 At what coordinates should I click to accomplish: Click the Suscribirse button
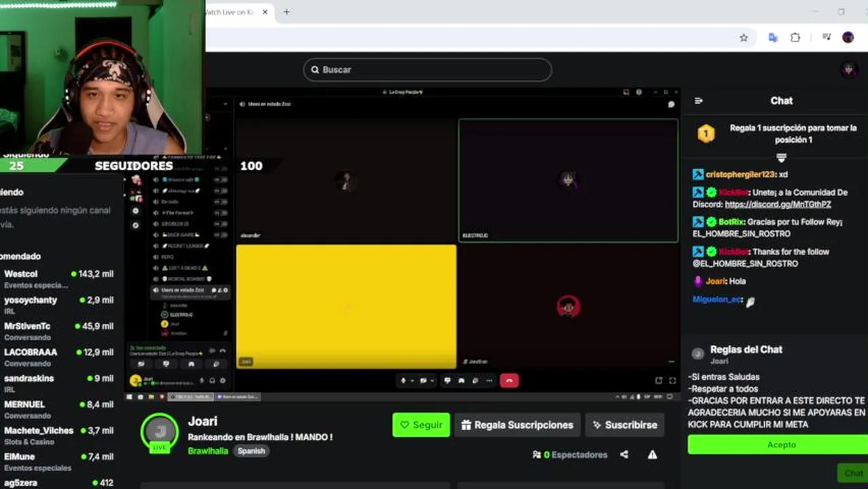pyautogui.click(x=625, y=424)
